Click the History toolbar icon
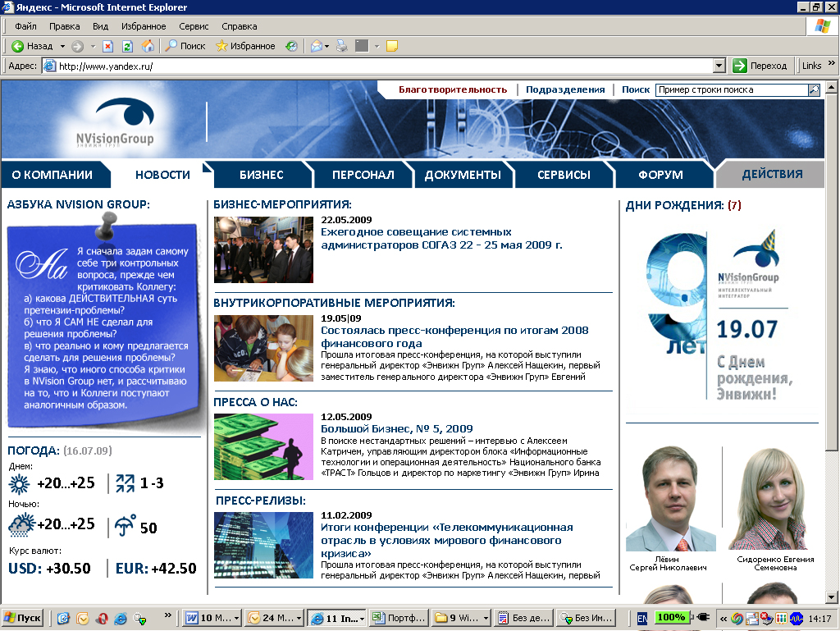840x631 pixels. click(x=291, y=46)
